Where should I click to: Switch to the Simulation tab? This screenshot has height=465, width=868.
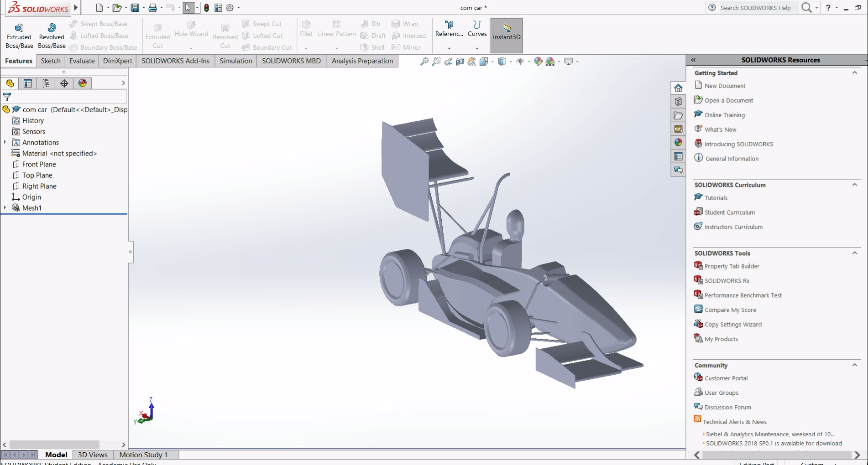235,61
